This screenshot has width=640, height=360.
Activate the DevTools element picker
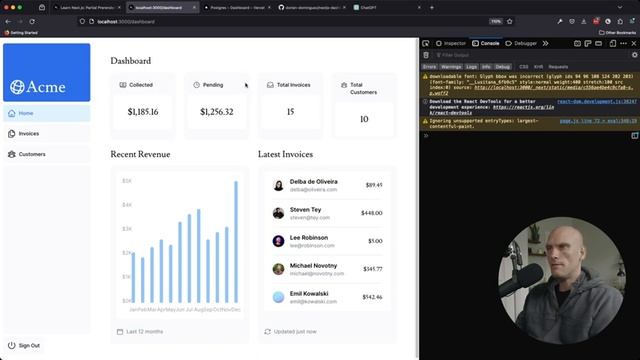tap(426, 43)
